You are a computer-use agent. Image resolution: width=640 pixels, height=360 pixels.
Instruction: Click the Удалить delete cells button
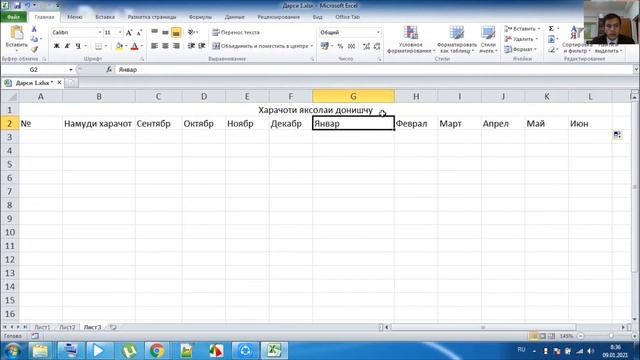(x=521, y=39)
